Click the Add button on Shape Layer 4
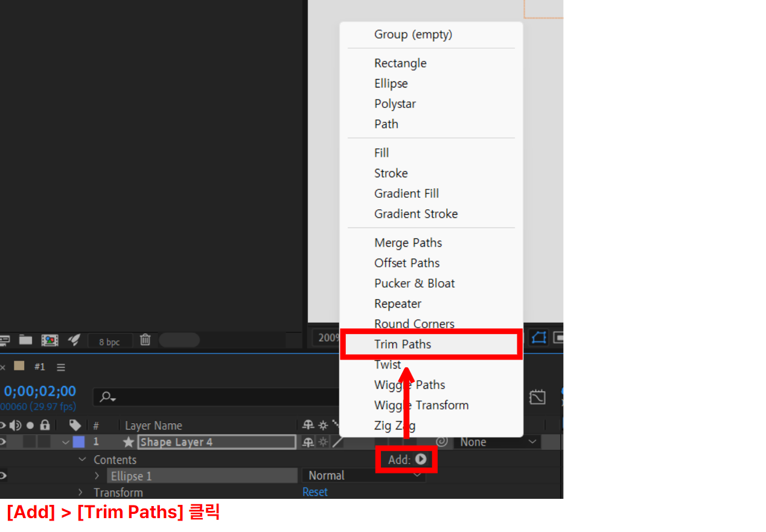The width and height of the screenshot is (766, 532). coord(406,459)
